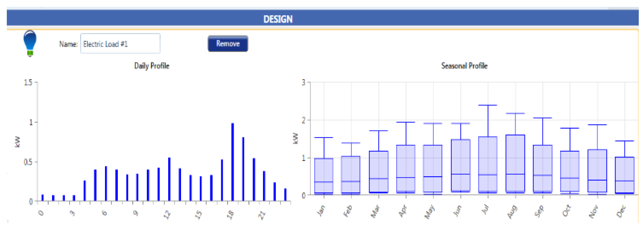Screen dimensions: 644x230
Task: Click the April seasonal box plot
Action: 406,169
